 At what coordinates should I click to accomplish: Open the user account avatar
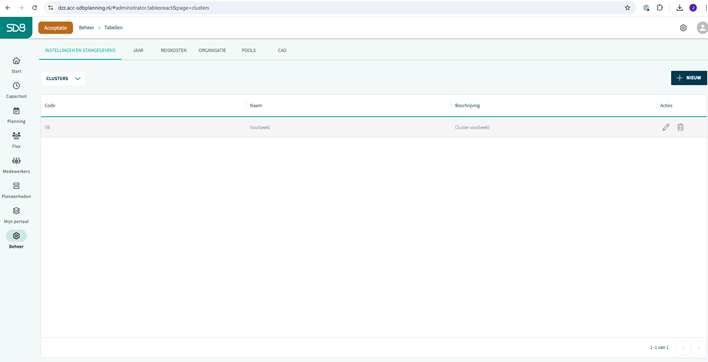(702, 28)
